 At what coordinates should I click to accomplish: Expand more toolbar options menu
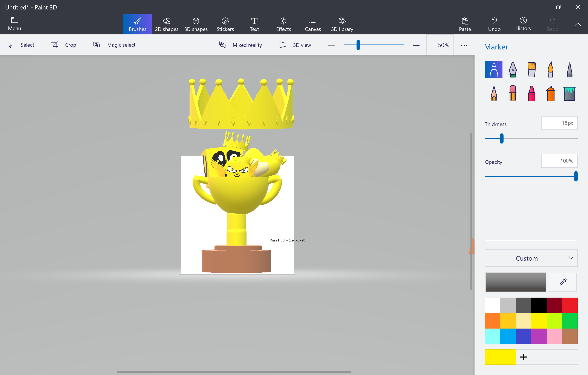coord(464,45)
